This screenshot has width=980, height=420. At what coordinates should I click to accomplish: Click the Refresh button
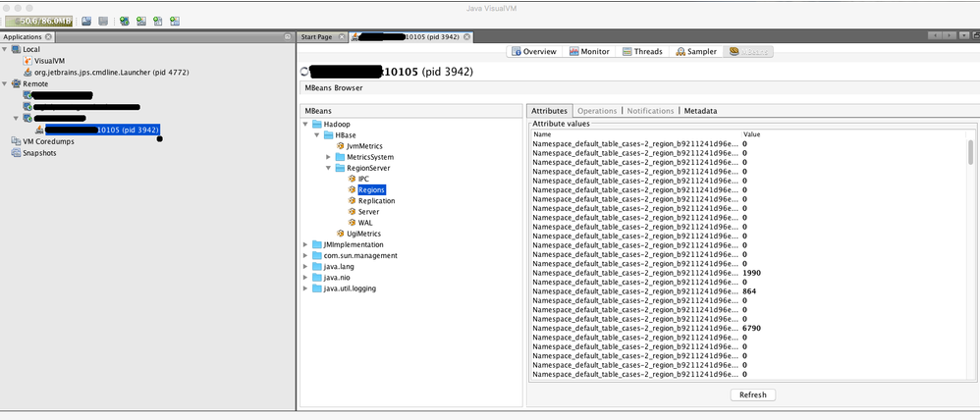pyautogui.click(x=752, y=395)
